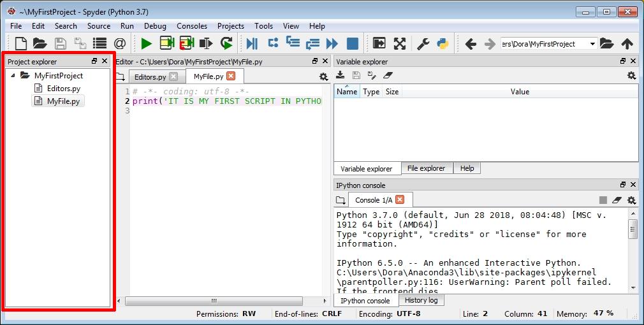Select Editors.py in the project tree
644x325 pixels.
(63, 89)
